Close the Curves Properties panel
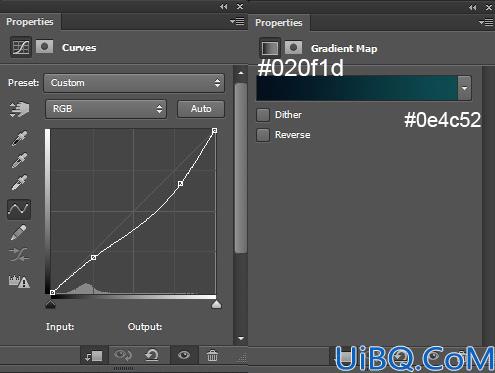This screenshot has height=373, width=495. [240, 7]
